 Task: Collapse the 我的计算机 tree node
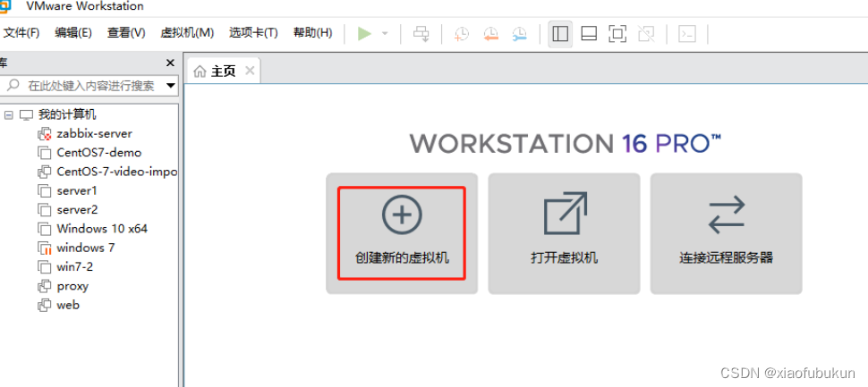tap(8, 115)
